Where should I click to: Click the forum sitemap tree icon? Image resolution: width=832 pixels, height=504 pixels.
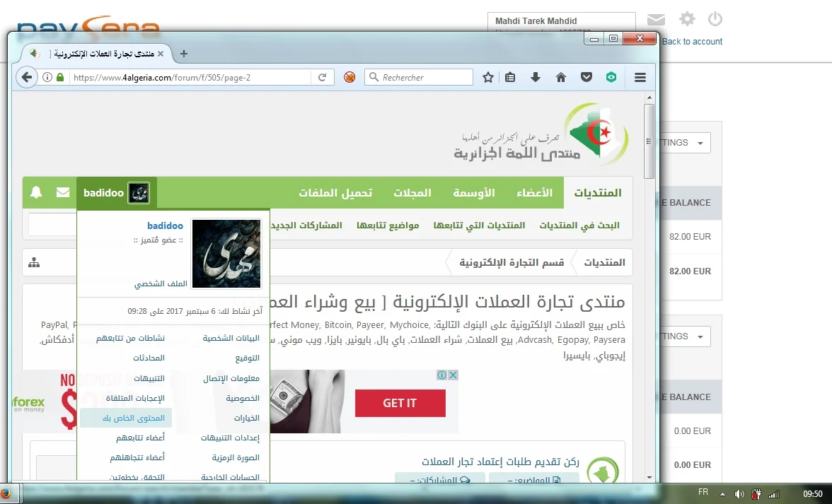pos(34,263)
